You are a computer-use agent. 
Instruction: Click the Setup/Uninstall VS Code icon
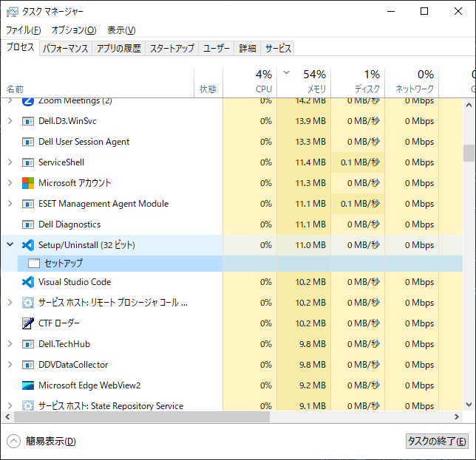28,245
